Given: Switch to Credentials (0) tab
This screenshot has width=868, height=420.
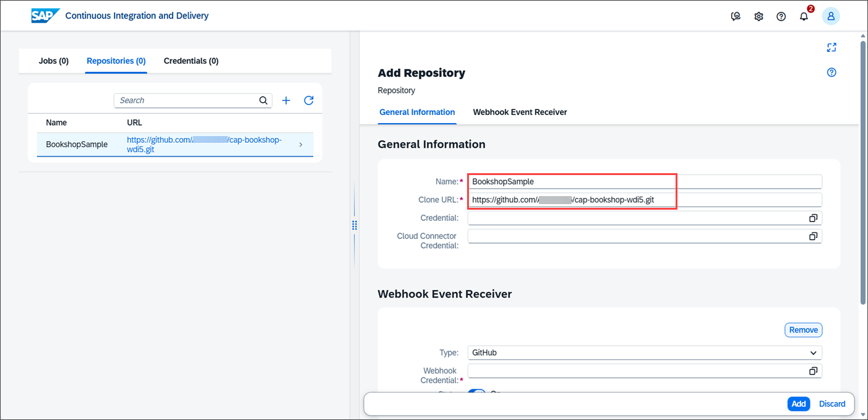Looking at the screenshot, I should tap(191, 61).
